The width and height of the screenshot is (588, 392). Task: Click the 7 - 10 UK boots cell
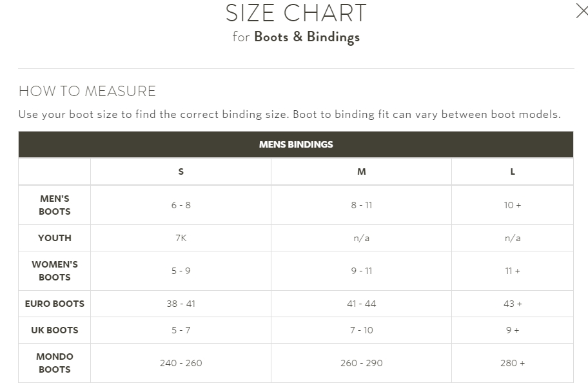pos(361,330)
